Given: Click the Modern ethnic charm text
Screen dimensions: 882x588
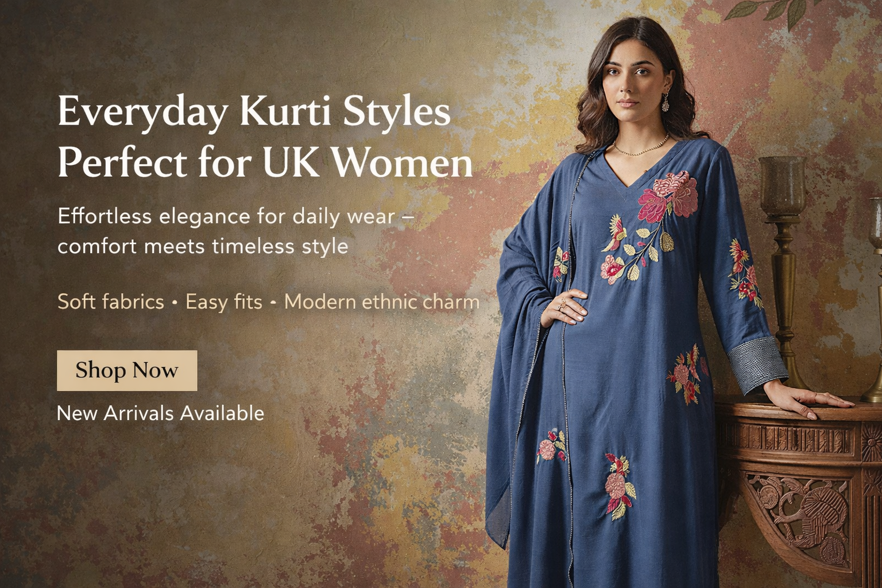Looking at the screenshot, I should (381, 301).
